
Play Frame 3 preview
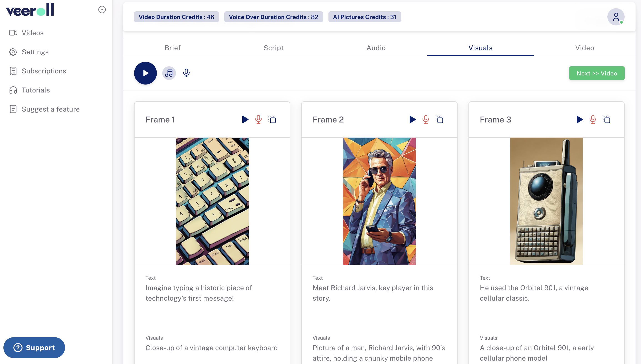[579, 120]
